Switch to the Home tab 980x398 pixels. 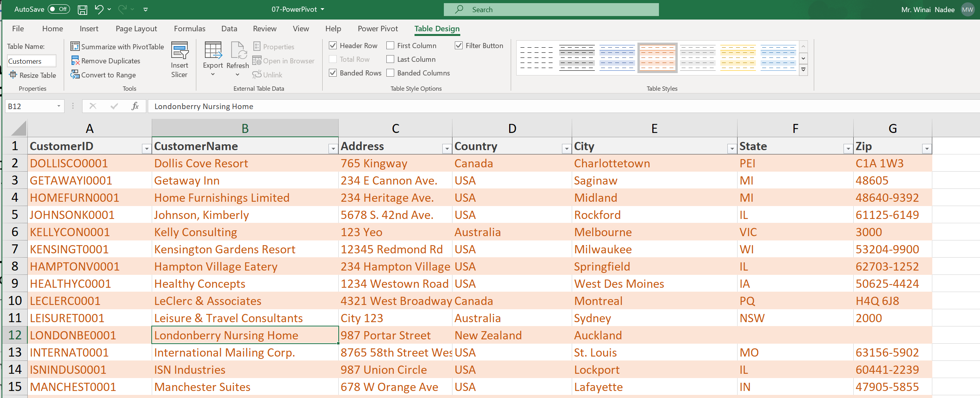(x=52, y=29)
